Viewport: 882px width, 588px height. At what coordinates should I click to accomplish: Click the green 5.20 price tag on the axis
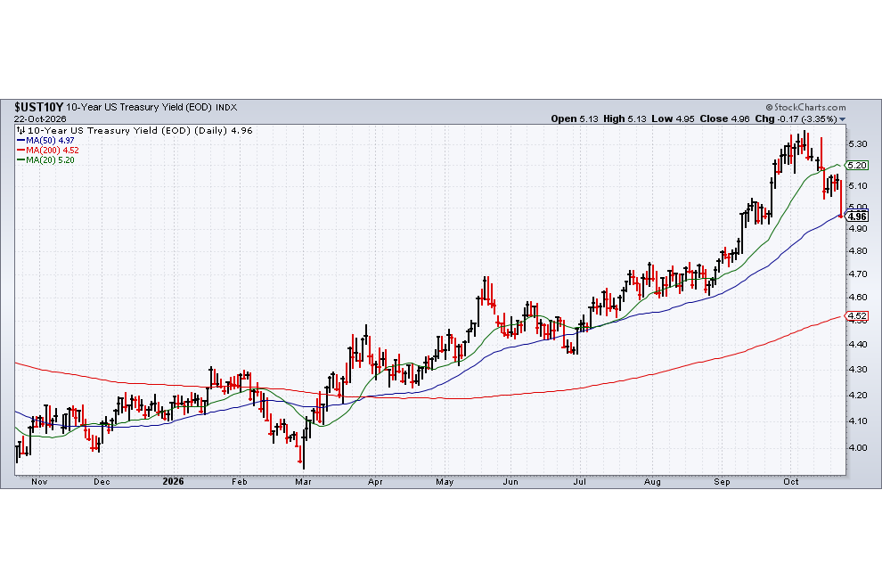857,165
